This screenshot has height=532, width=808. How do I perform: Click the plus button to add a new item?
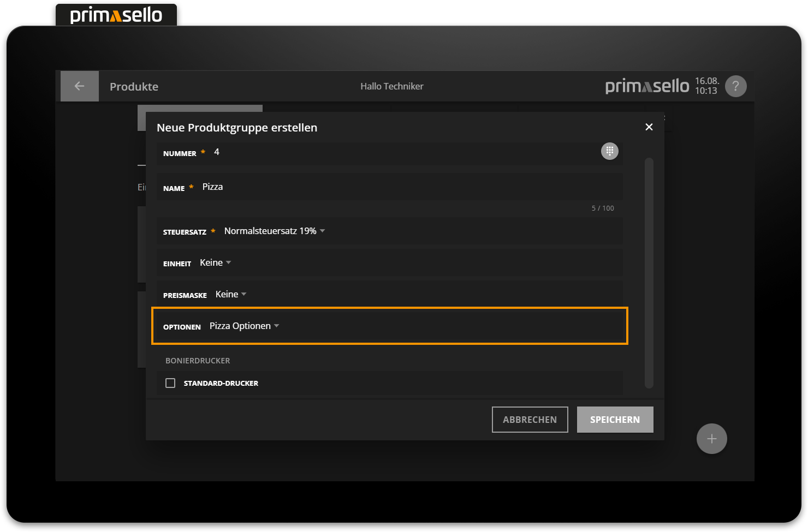coord(711,438)
